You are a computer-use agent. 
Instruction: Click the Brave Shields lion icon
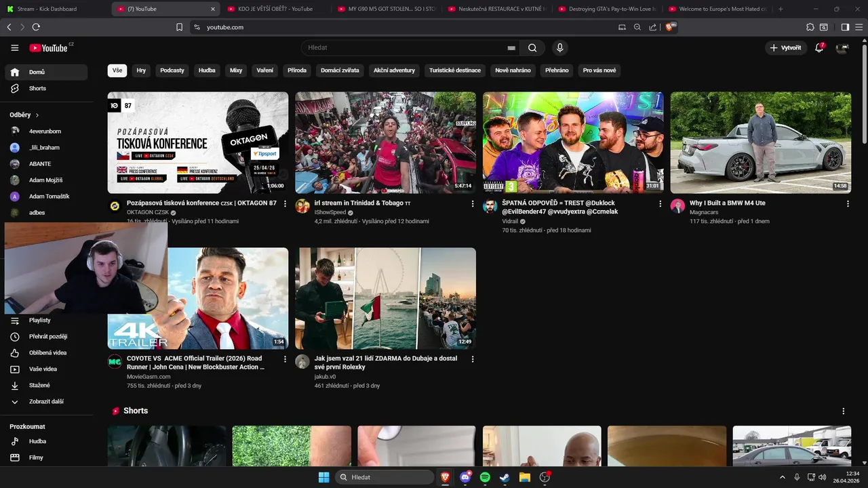point(671,27)
